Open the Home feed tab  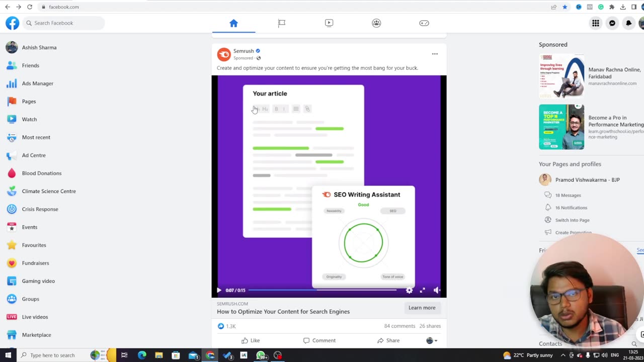pyautogui.click(x=233, y=23)
